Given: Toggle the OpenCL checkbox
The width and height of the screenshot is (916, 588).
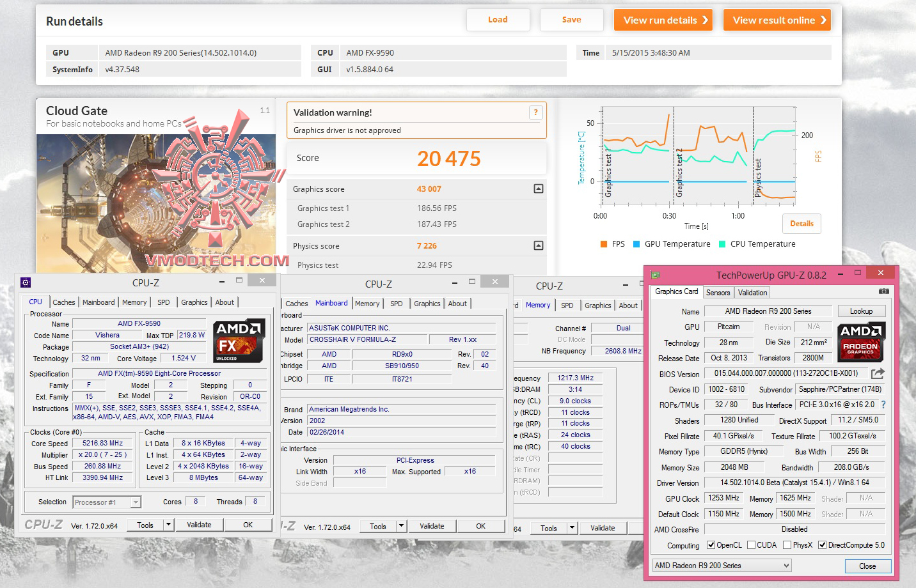Looking at the screenshot, I should pos(711,545).
